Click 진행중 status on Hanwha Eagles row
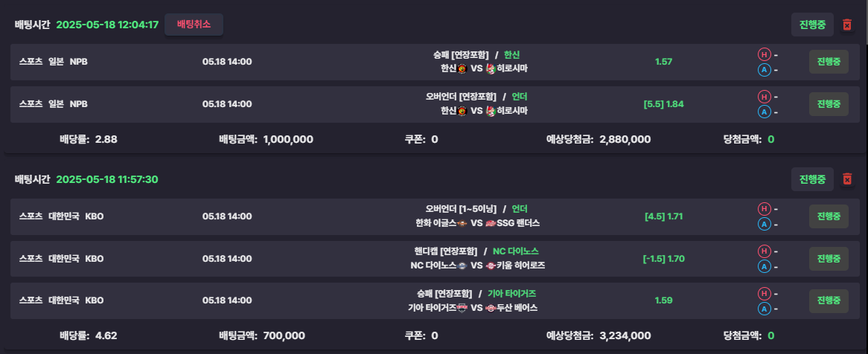 point(829,216)
